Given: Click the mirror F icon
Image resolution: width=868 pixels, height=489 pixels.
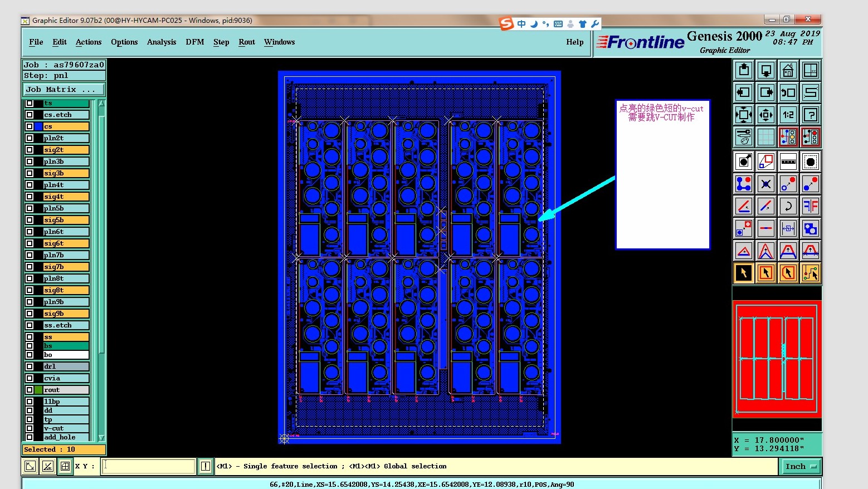Looking at the screenshot, I should [811, 206].
